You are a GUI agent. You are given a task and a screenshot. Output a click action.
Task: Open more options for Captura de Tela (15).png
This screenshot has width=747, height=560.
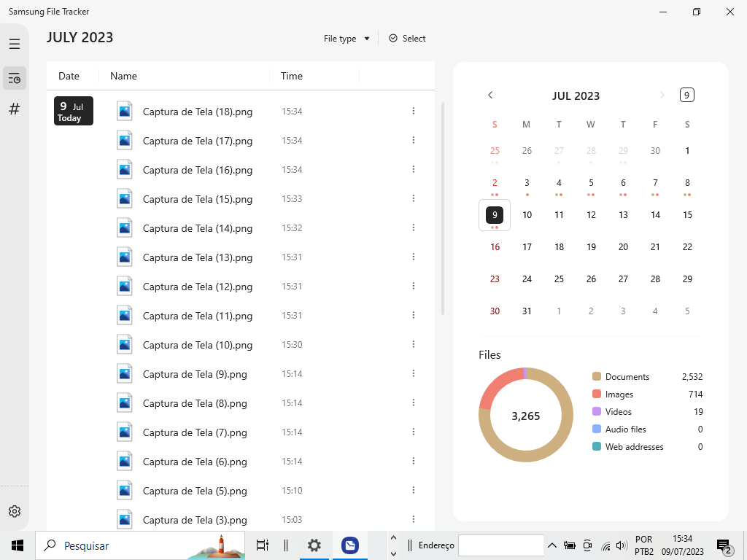(x=414, y=198)
